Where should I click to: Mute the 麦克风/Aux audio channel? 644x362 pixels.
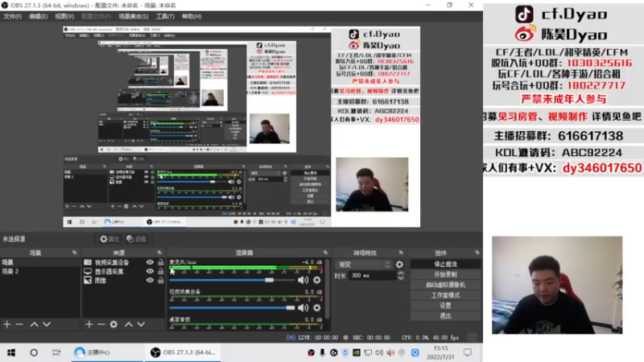point(303,280)
